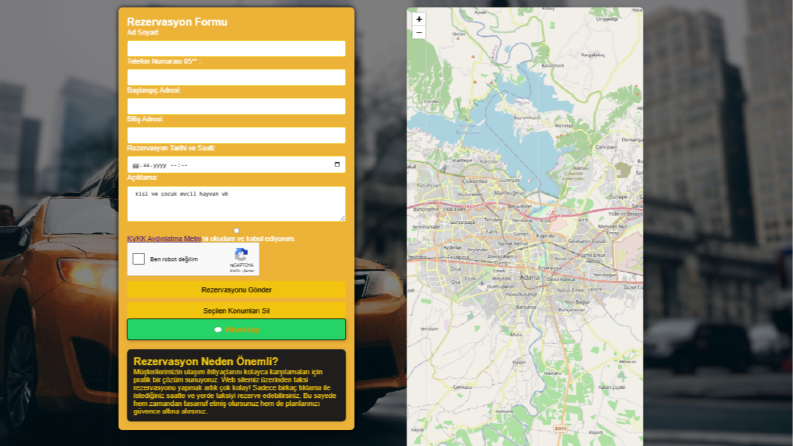
Task: Click the 'Rezervasyon Formu' title
Action: point(177,22)
